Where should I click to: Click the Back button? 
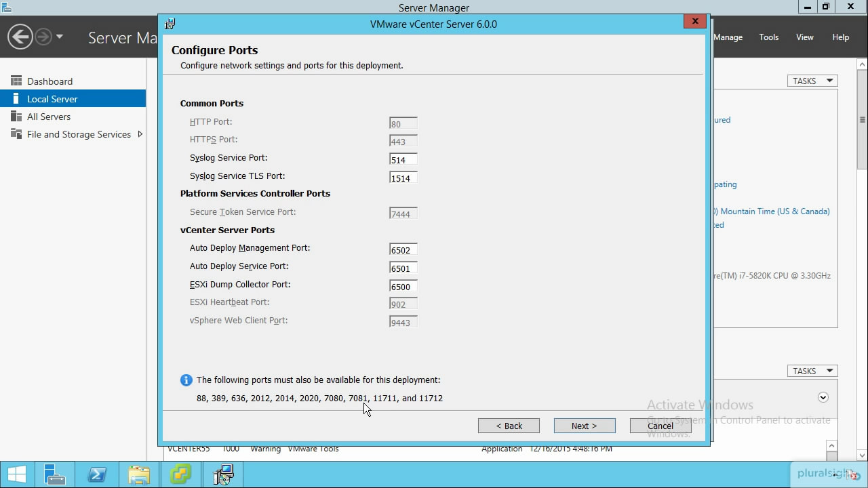pyautogui.click(x=509, y=426)
